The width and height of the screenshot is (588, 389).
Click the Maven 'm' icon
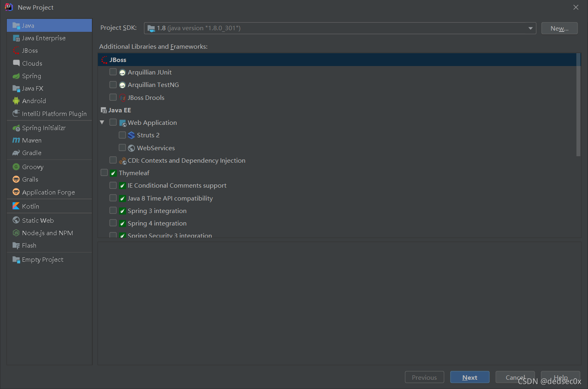[x=16, y=140]
